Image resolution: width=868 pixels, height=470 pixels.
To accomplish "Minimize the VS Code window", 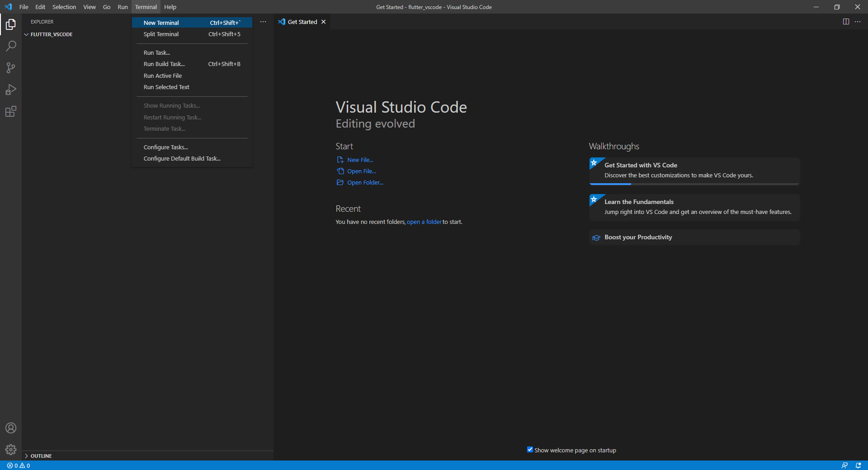I will (x=816, y=7).
